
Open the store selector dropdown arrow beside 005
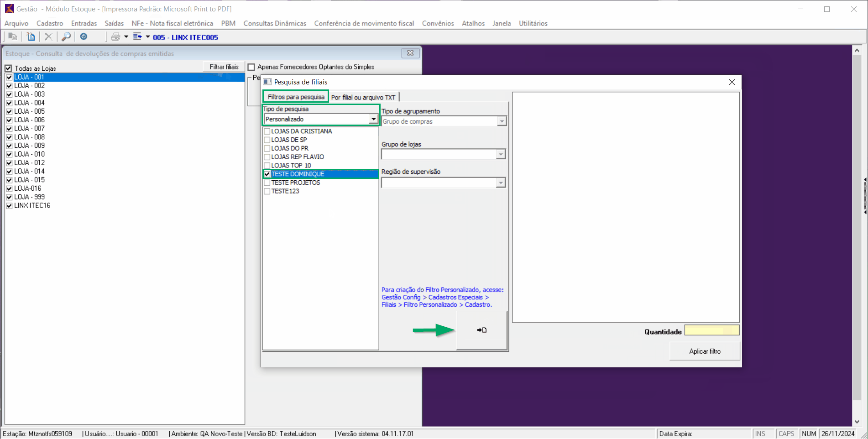coord(148,37)
